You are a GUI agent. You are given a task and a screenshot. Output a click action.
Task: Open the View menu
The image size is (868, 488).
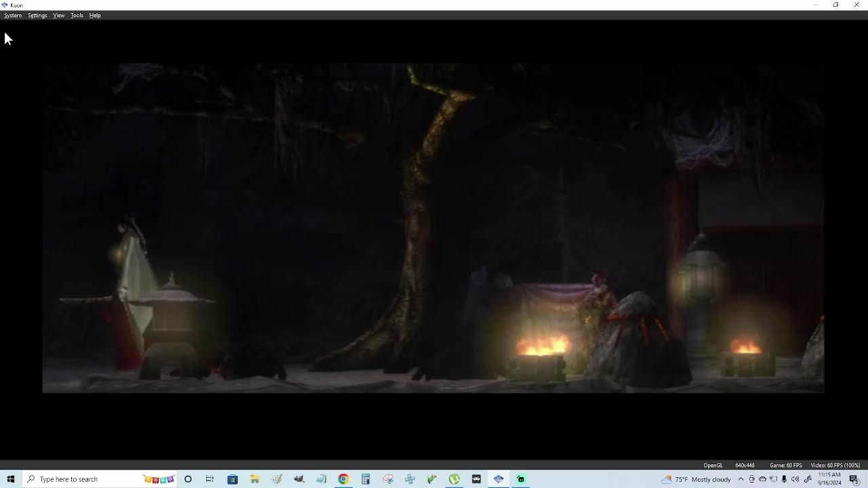pos(59,15)
